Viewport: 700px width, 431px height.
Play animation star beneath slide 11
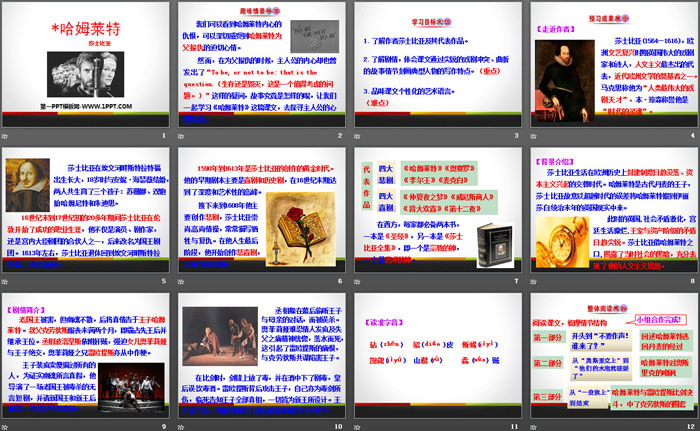pos(357,427)
